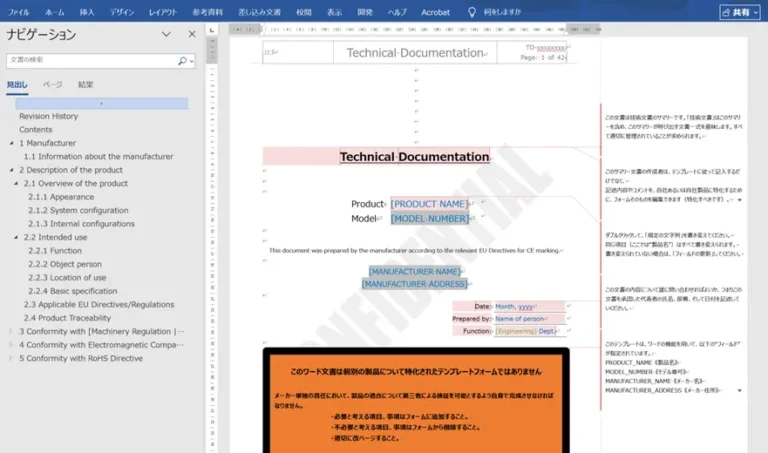The width and height of the screenshot is (768, 453).
Task: Jump to 1.1 Information about the manufacturer
Action: [98, 157]
